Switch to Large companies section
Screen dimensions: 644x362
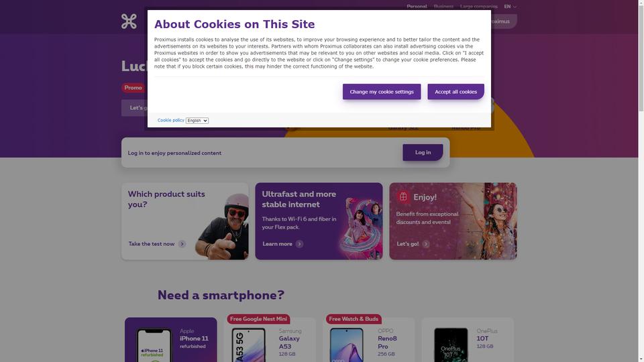click(478, 7)
